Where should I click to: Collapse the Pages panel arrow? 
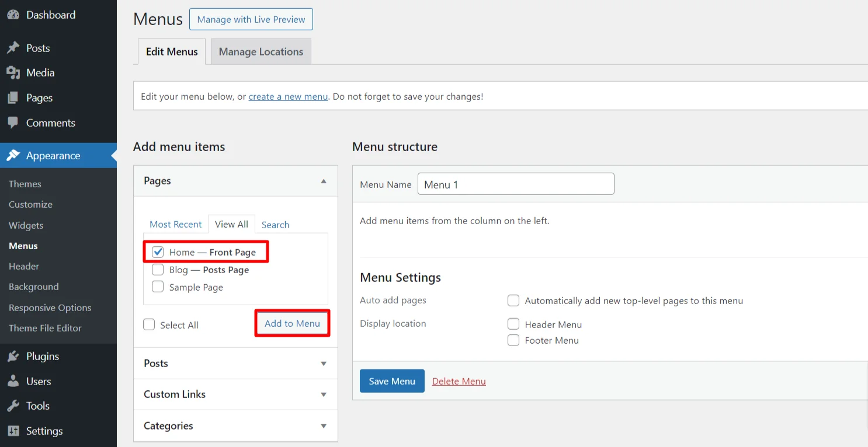pyautogui.click(x=324, y=181)
